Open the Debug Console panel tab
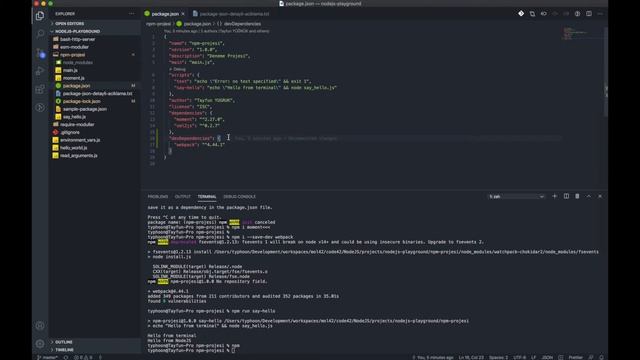The image size is (640, 360). pos(239,196)
